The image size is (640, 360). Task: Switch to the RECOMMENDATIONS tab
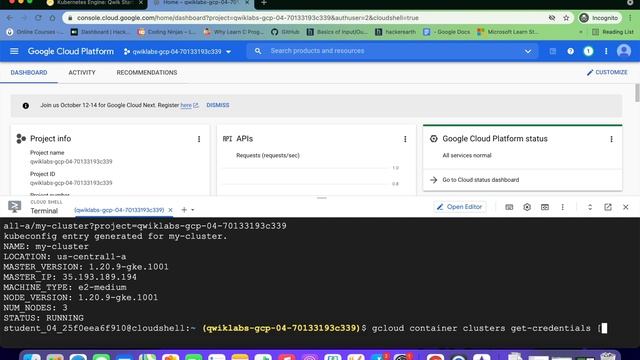click(x=147, y=73)
